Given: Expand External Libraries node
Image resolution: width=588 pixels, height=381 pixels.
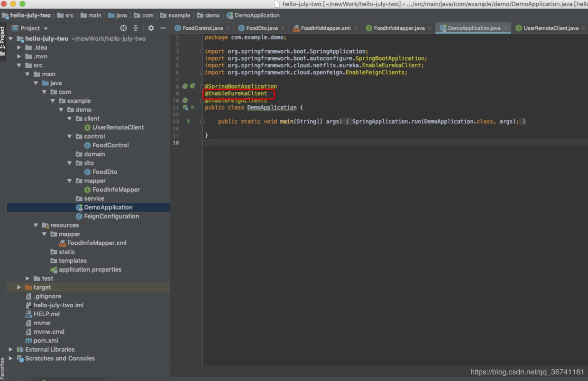Looking at the screenshot, I should pyautogui.click(x=11, y=350).
